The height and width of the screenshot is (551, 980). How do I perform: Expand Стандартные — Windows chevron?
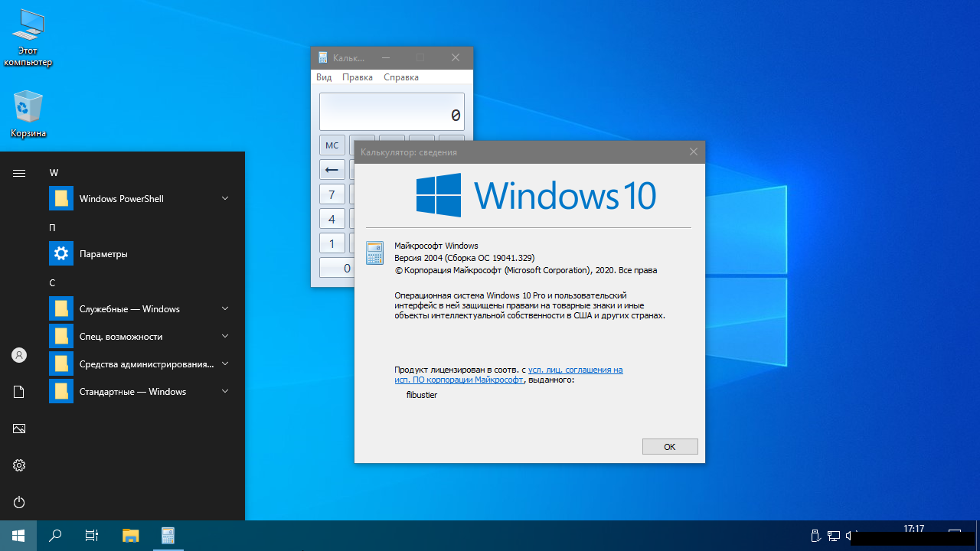click(225, 391)
